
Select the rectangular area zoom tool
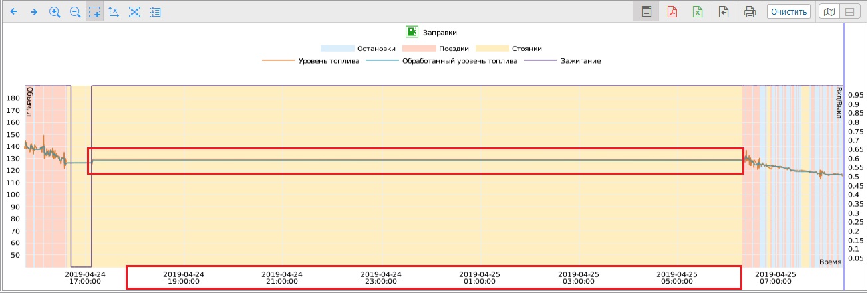95,12
